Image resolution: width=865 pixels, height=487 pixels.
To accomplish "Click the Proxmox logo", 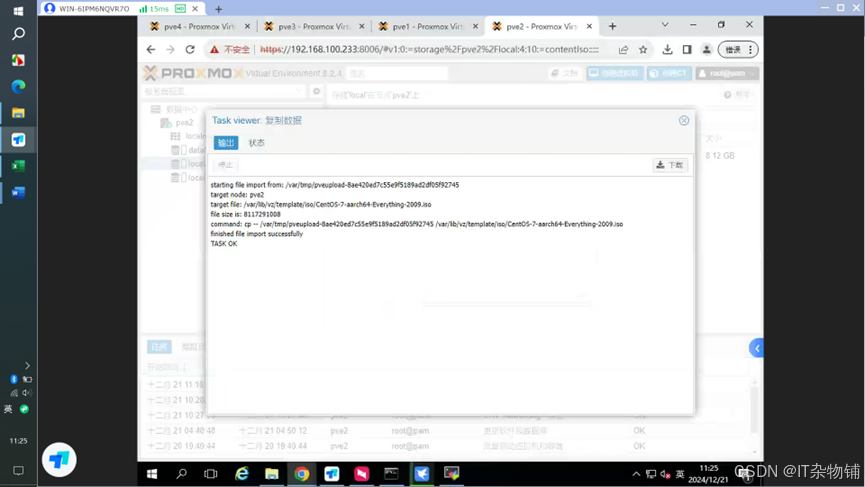I will click(x=193, y=73).
